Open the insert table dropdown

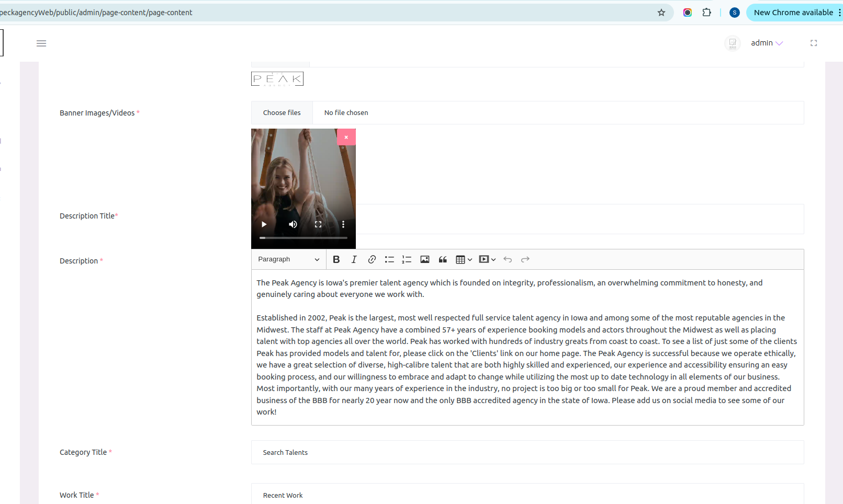464,259
